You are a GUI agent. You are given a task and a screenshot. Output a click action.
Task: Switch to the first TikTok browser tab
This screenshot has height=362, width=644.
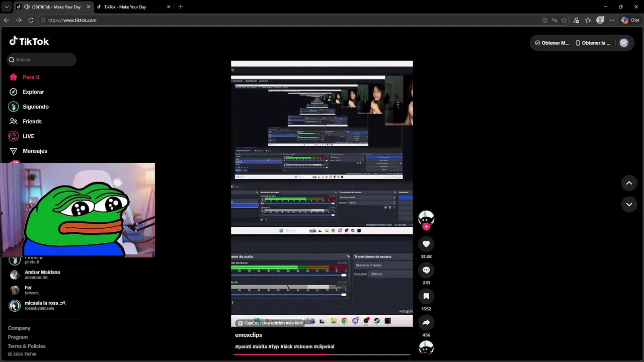(53, 7)
